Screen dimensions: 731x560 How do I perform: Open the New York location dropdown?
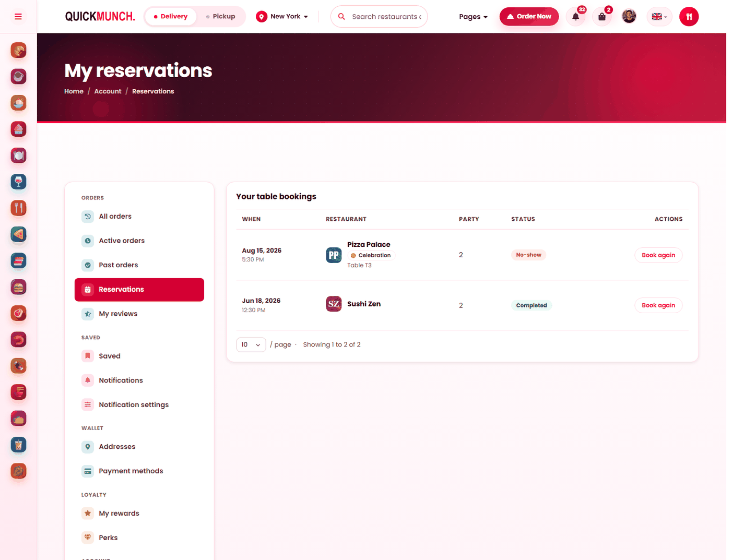(282, 17)
